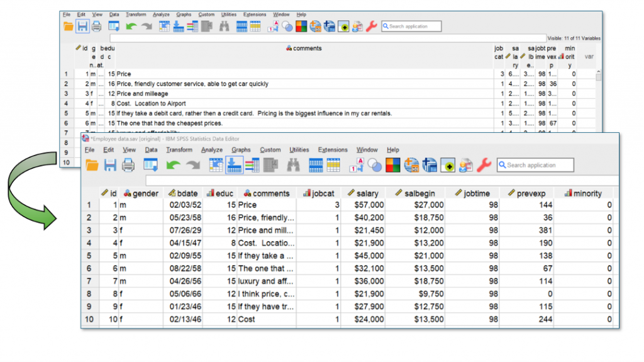The height and width of the screenshot is (362, 644).
Task: Click highlighted Go to Variable icon, front window
Action: click(234, 165)
